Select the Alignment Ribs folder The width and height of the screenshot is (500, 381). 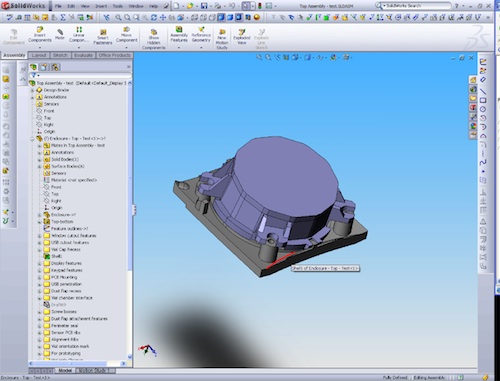click(x=65, y=339)
